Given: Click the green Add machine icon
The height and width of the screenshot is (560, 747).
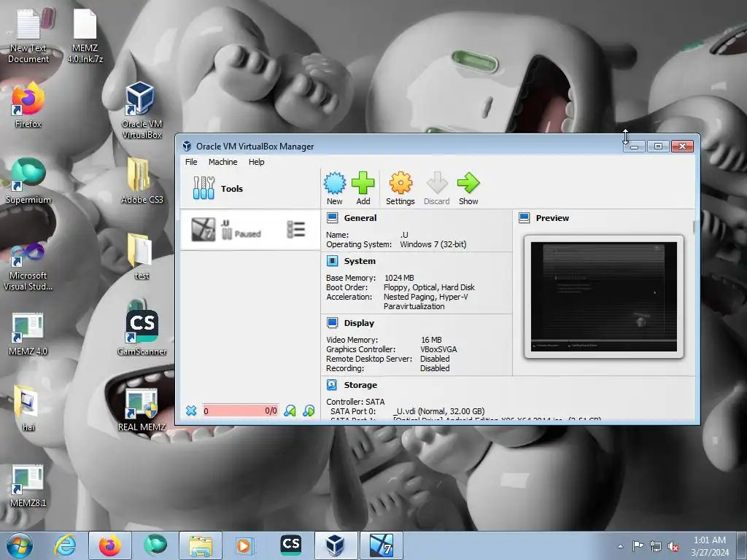Looking at the screenshot, I should pyautogui.click(x=363, y=188).
